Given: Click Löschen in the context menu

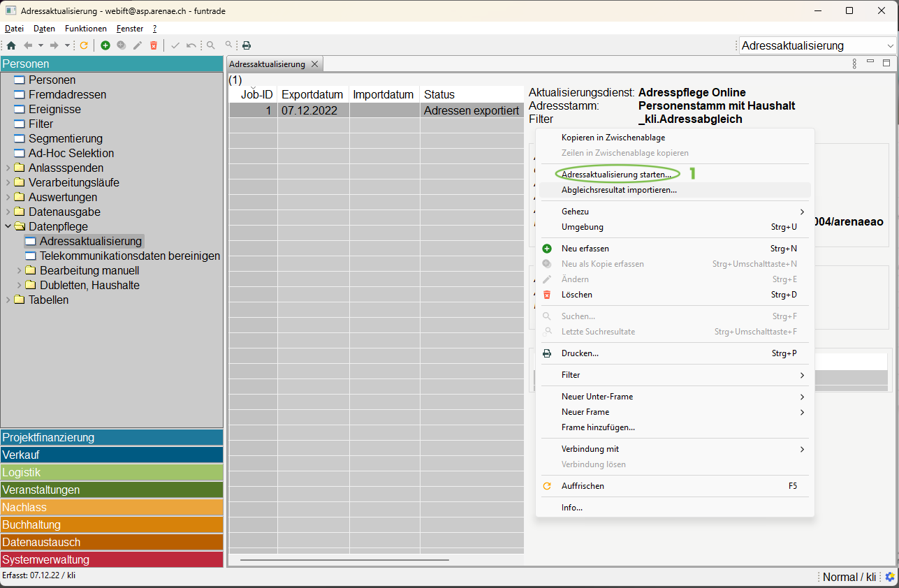Looking at the screenshot, I should coord(576,295).
